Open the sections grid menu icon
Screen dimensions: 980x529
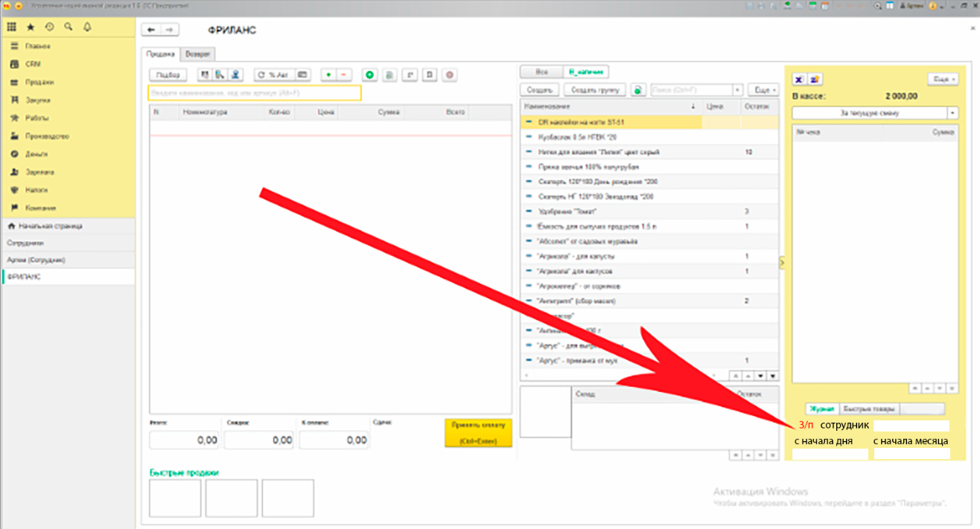12,27
